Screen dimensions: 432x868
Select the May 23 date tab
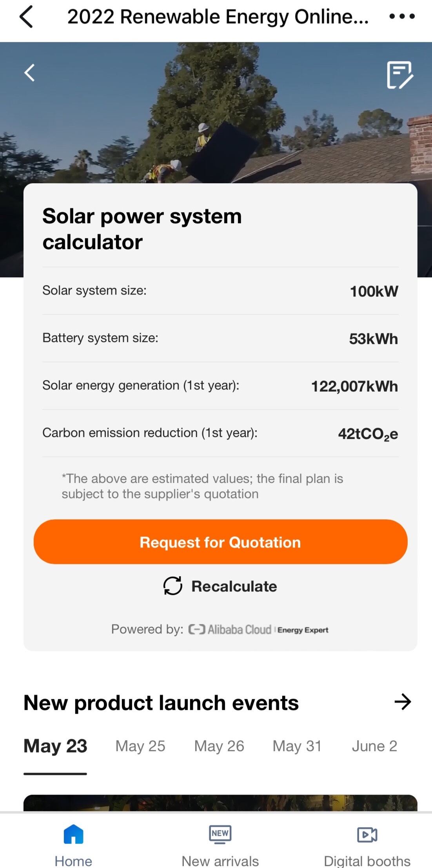tap(55, 746)
